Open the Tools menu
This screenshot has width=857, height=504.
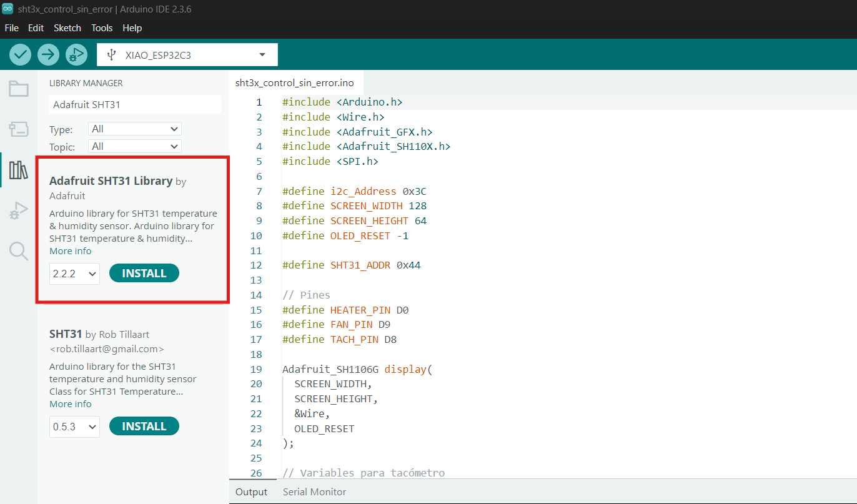102,28
